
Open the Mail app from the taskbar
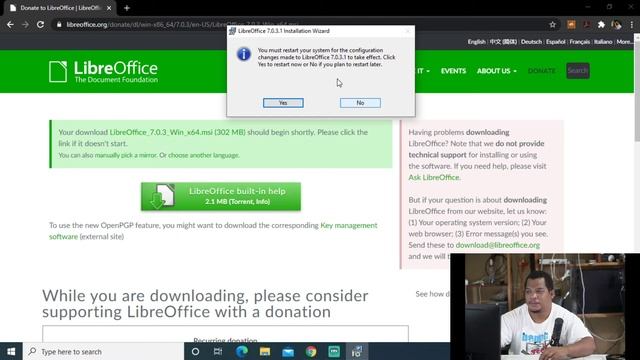288,351
